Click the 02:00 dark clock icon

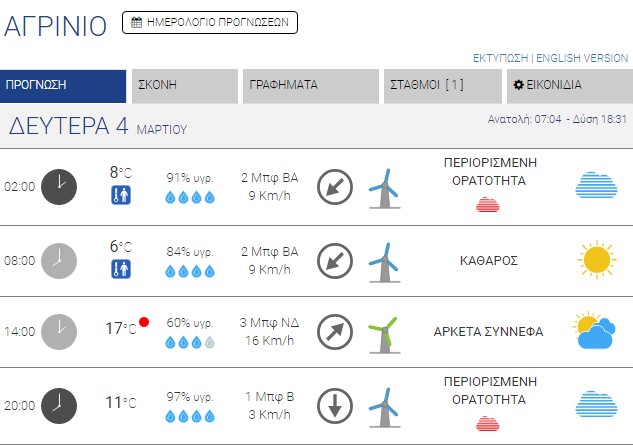pyautogui.click(x=58, y=186)
